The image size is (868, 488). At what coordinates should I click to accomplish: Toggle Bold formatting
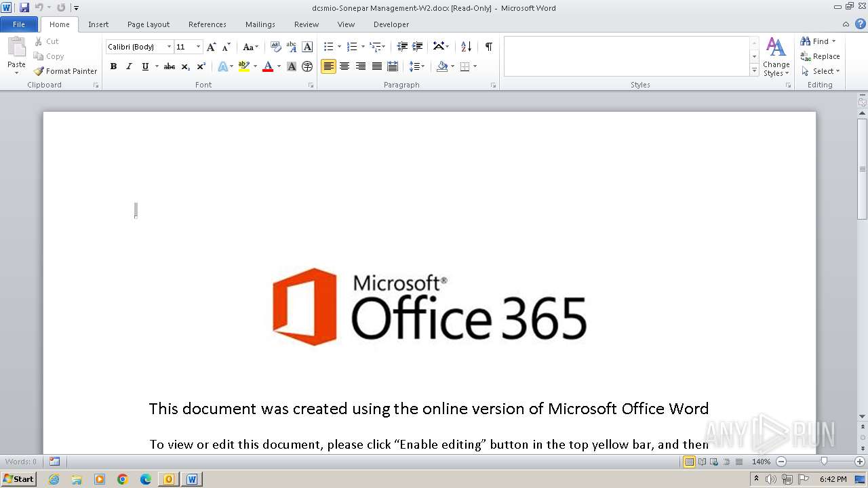[x=113, y=66]
